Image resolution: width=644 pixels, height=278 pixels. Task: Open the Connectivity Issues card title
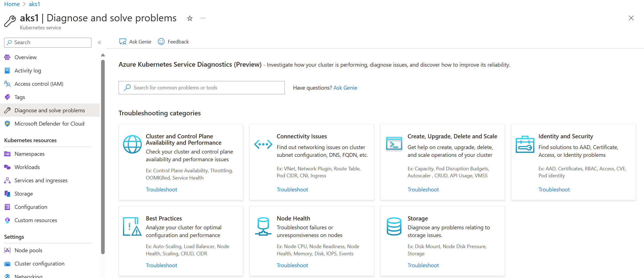[x=302, y=136]
